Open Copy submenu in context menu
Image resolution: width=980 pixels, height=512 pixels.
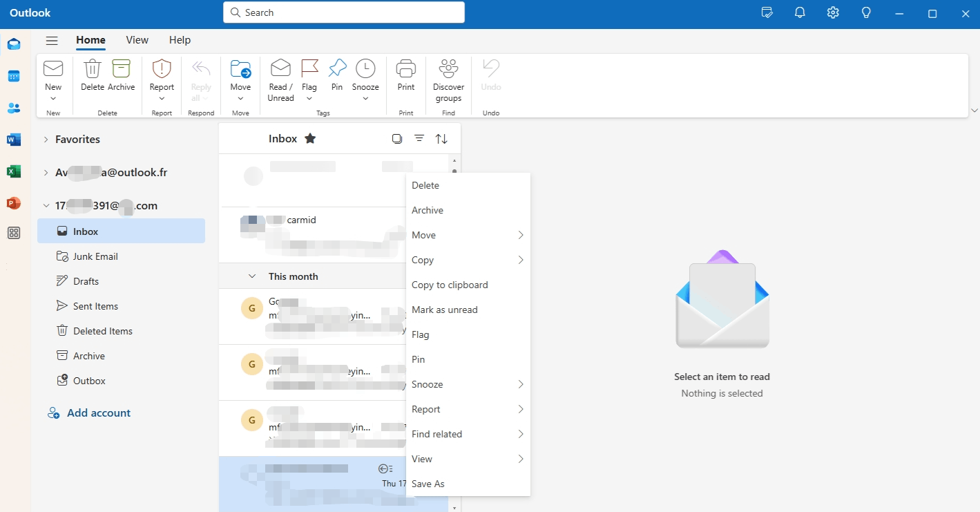[468, 260]
